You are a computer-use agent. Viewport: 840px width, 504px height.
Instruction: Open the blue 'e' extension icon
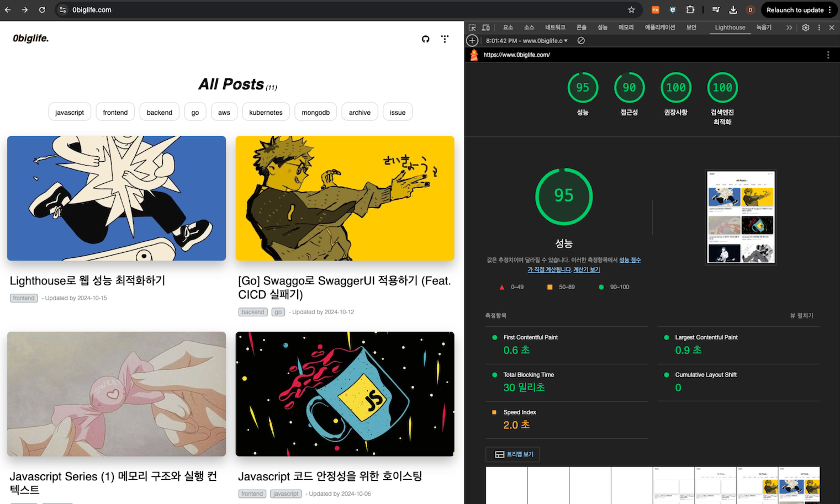673,10
